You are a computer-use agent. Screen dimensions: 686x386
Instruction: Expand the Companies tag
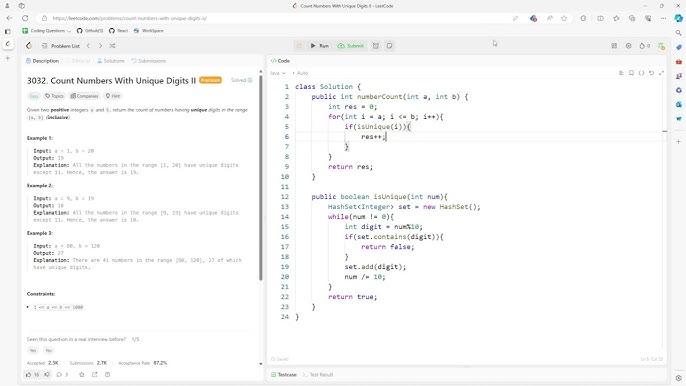pyautogui.click(x=84, y=96)
